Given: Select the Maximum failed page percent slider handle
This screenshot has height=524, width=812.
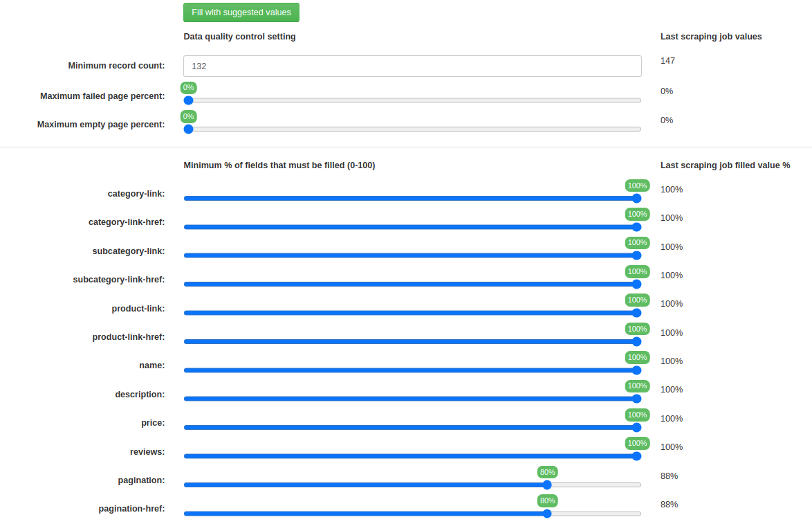Looking at the screenshot, I should pyautogui.click(x=188, y=100).
